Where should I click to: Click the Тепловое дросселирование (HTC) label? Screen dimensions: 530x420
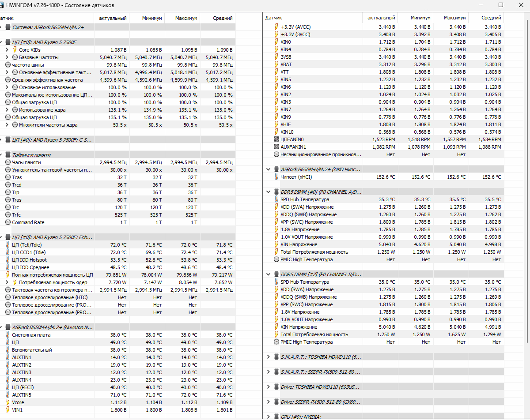51,297
